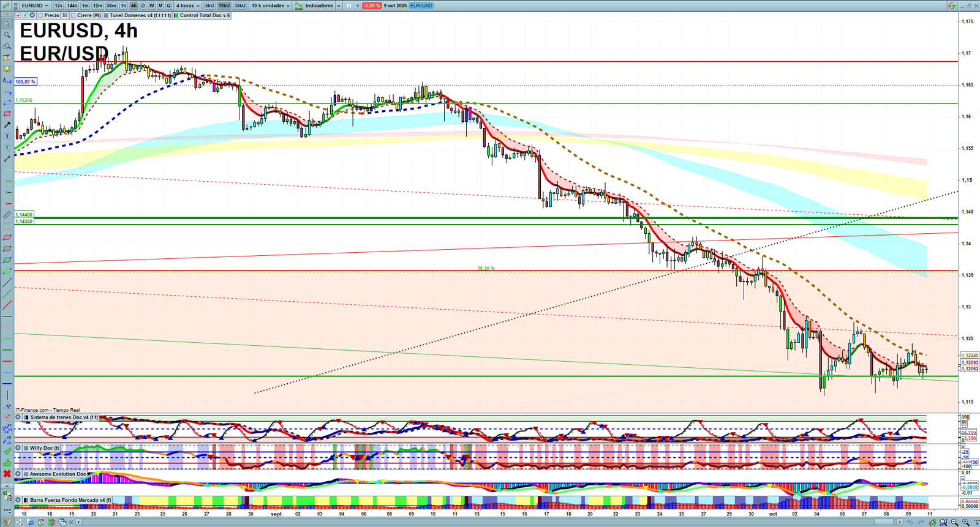Activate the magnifier zoom tool
This screenshot has height=527, width=980.
point(7,35)
